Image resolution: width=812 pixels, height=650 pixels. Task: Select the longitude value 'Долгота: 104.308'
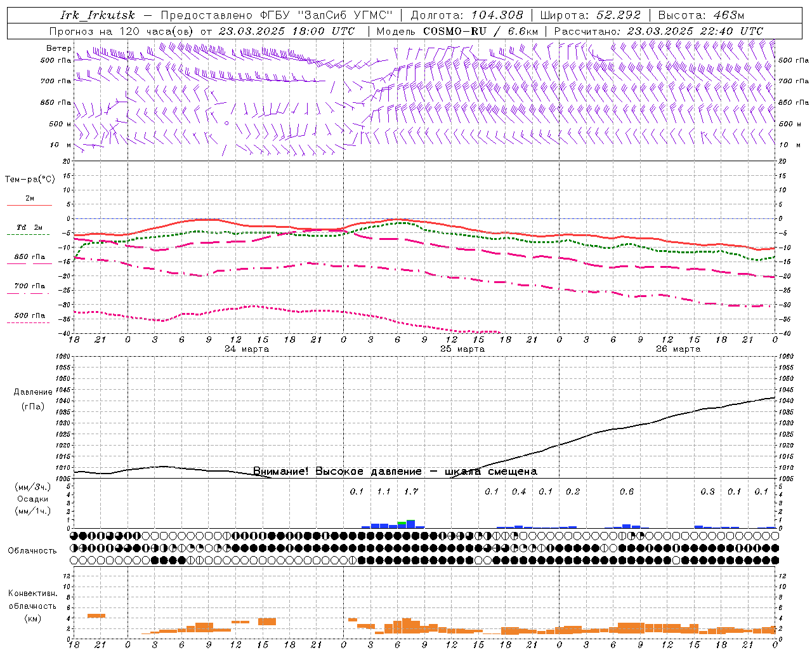click(x=467, y=15)
